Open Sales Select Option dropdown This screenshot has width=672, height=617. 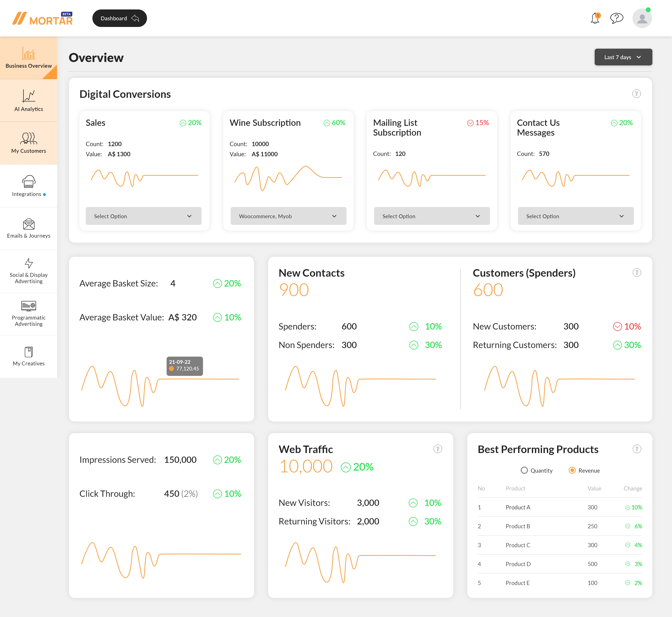point(143,216)
